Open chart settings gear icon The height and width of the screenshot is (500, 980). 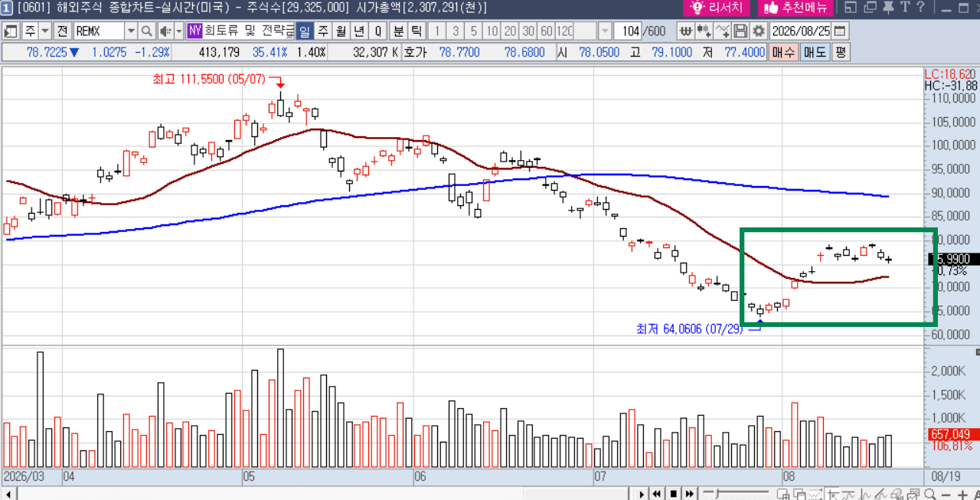[x=758, y=31]
